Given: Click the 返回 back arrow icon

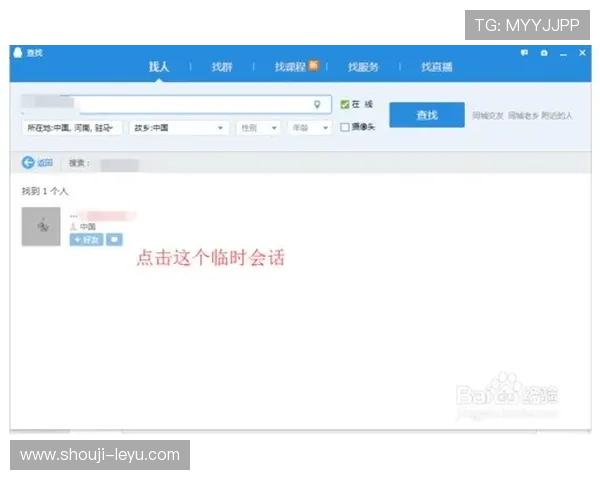Looking at the screenshot, I should click(28, 163).
